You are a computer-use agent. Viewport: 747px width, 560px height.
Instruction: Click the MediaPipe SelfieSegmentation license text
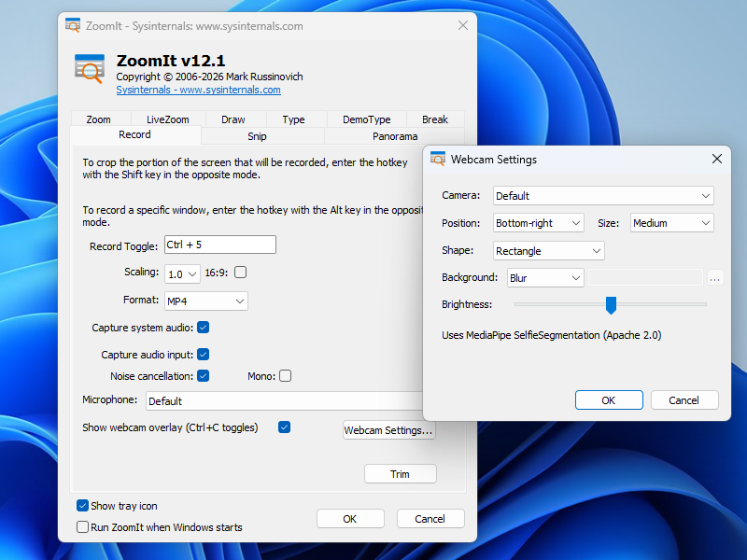click(551, 335)
